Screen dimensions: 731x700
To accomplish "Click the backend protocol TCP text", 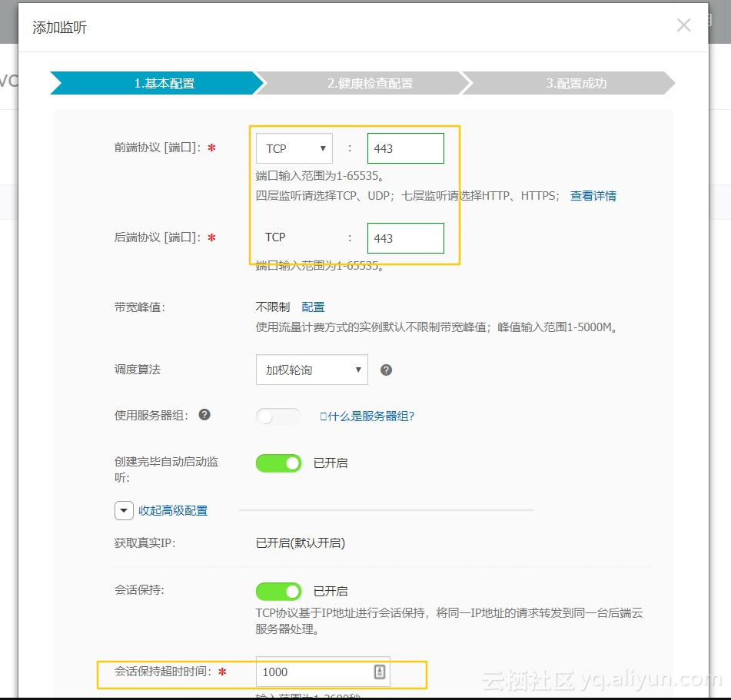I will [275, 237].
